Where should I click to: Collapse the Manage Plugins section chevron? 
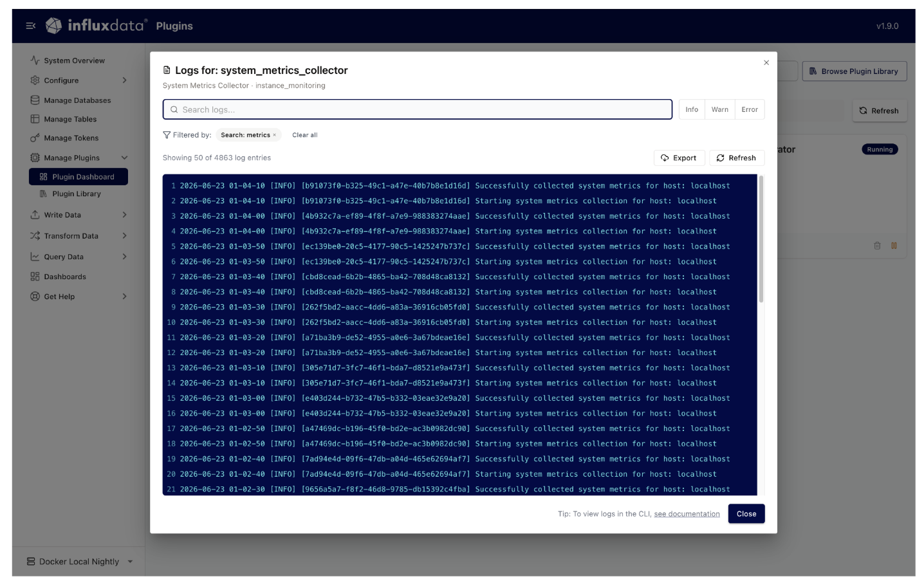pyautogui.click(x=124, y=158)
